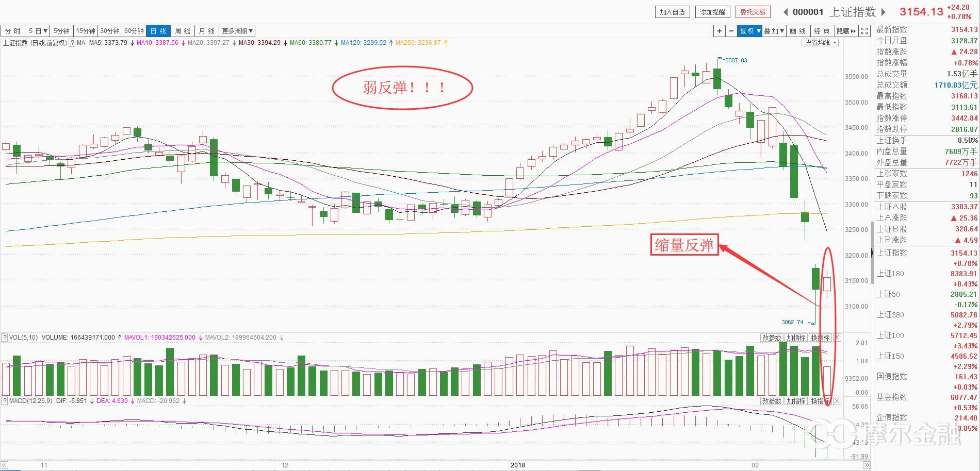Screen dimensions: 980x471
Task: Select the 日线 daily chart tab
Action: [x=158, y=31]
